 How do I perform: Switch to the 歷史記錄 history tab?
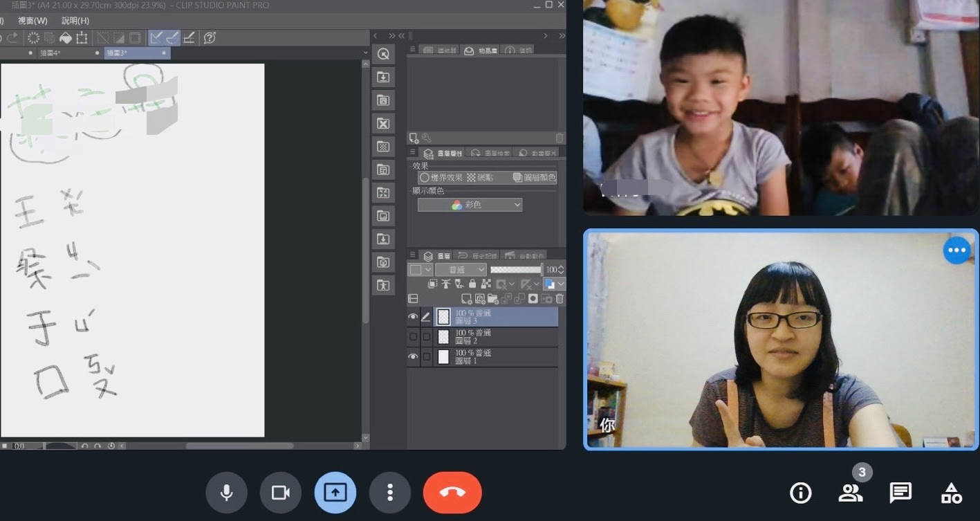[477, 255]
